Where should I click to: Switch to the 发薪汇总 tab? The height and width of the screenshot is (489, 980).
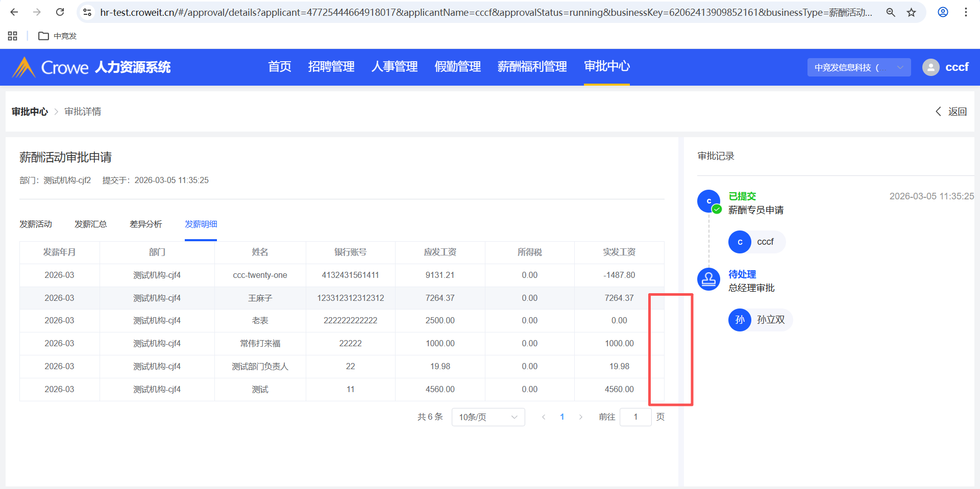(x=91, y=224)
